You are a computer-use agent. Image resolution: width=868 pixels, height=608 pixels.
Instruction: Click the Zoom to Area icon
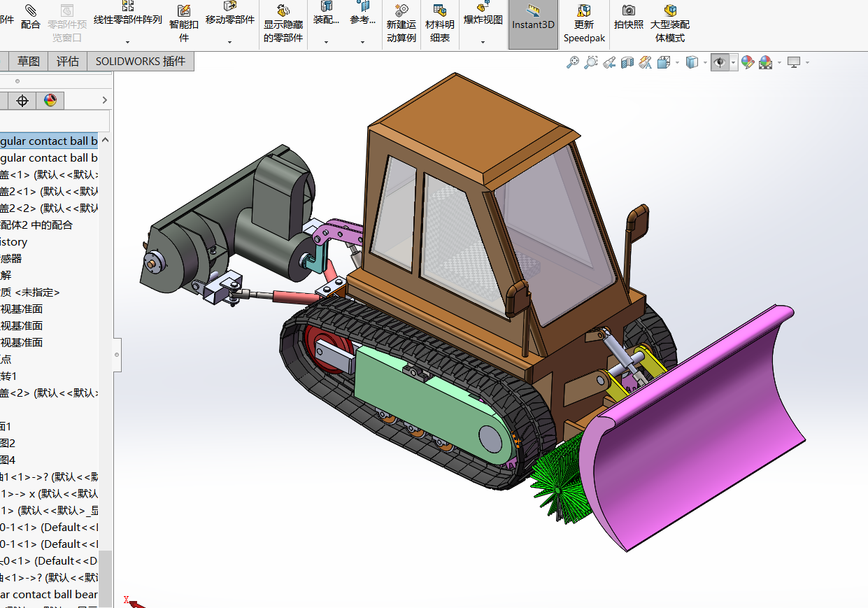(x=591, y=62)
